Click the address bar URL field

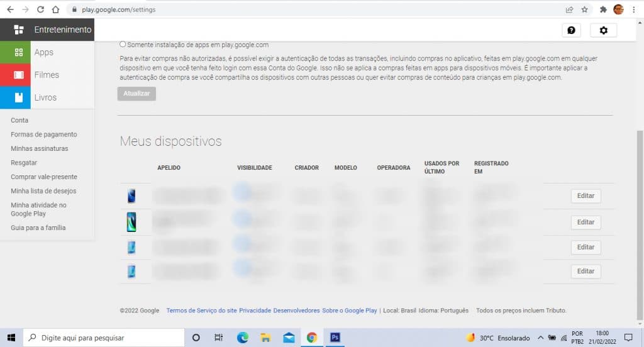(312, 9)
